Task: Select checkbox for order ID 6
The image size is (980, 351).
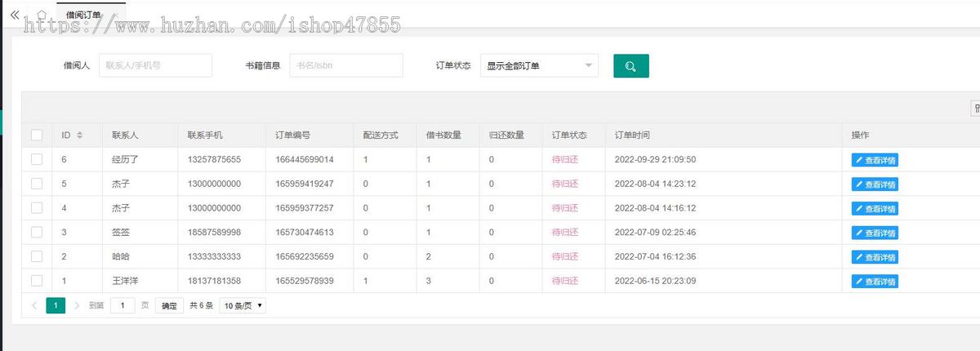Action: tap(37, 159)
